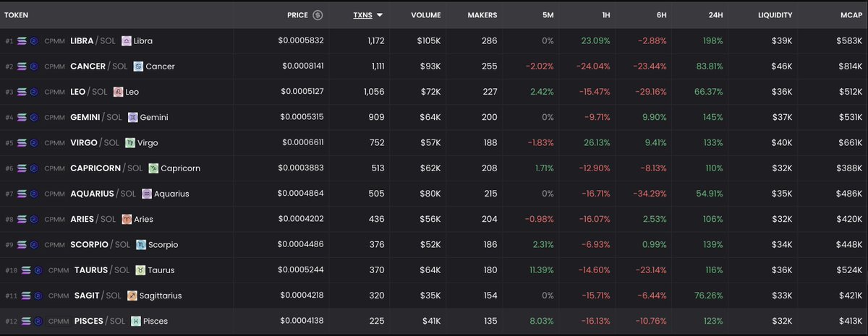The image size is (868, 336).
Task: Click the Solana chain icon in LIBRA row
Action: tap(22, 41)
